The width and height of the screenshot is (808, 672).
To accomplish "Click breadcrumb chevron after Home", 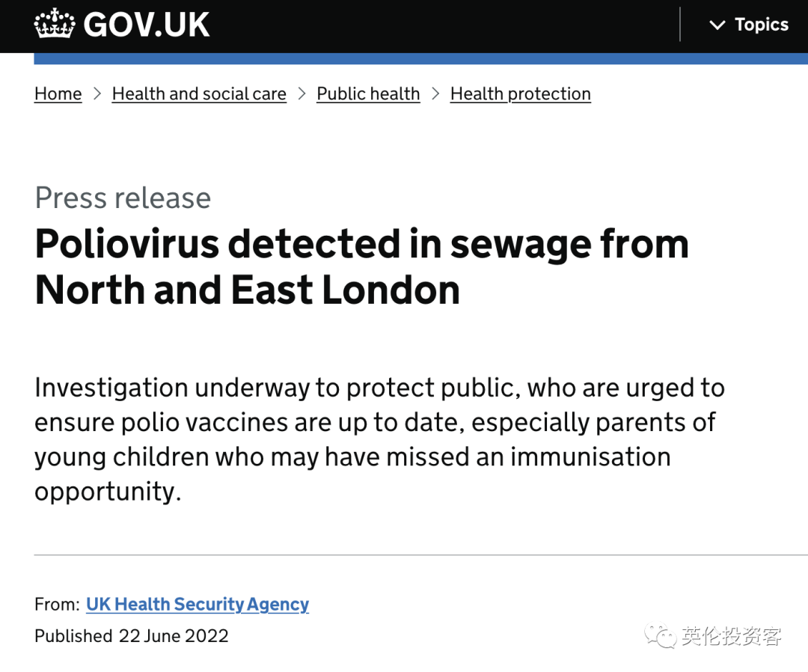I will [97, 94].
